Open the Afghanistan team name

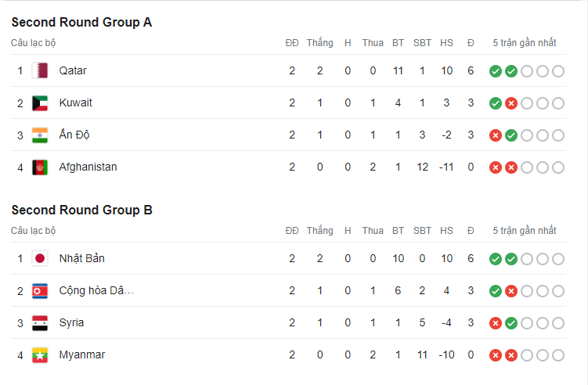(88, 167)
